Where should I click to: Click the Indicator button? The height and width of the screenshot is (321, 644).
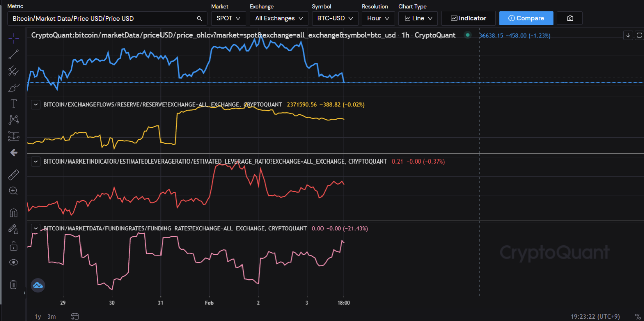pos(468,18)
